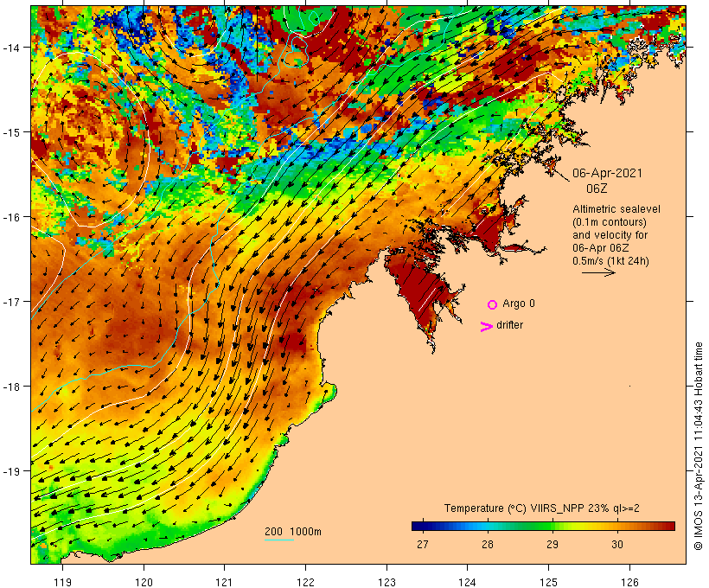709x588 pixels.
Task: Click longitude axis label 119
Action: [x=62, y=582]
